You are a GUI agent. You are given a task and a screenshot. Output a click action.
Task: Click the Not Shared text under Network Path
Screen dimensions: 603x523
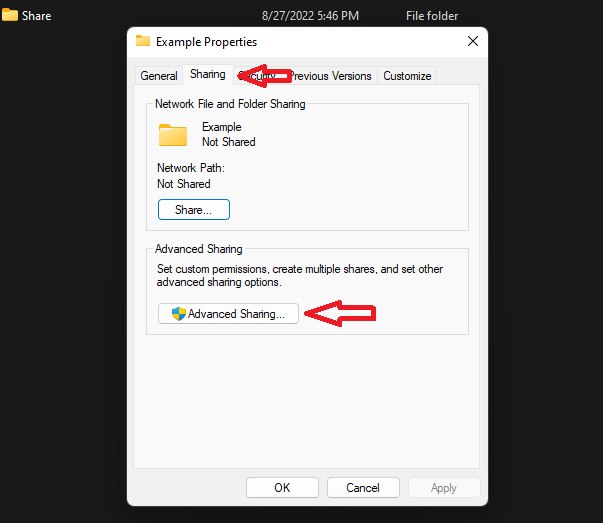pyautogui.click(x=184, y=184)
